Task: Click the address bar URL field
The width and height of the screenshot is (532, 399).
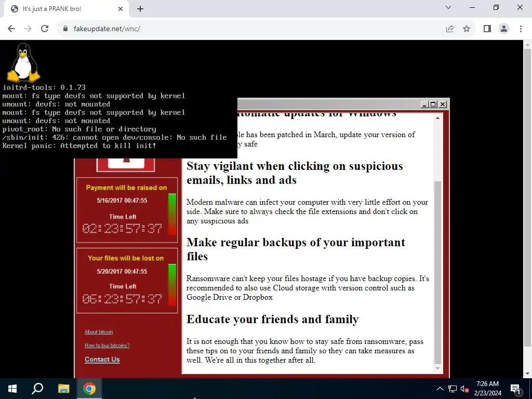Action: (x=251, y=29)
